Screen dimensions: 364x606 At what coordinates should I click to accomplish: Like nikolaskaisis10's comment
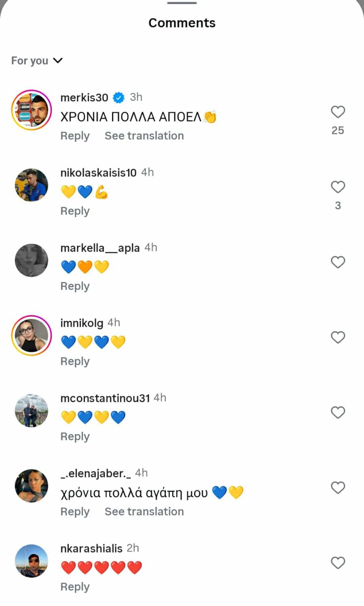pos(338,187)
